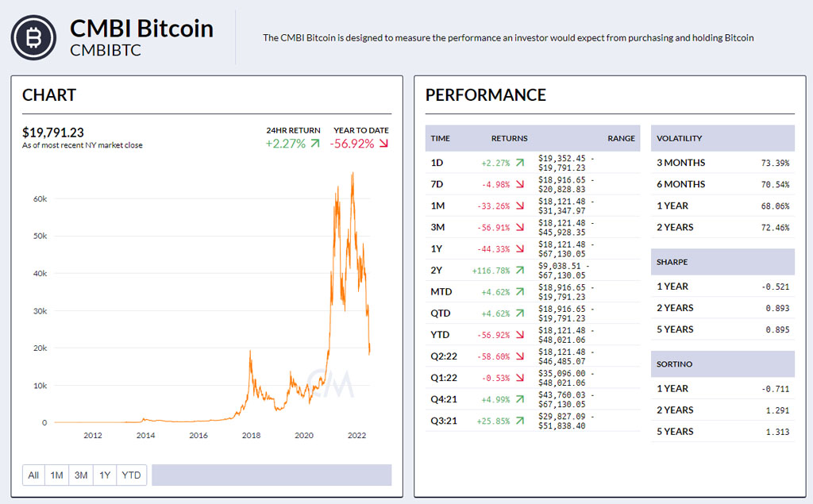813x504 pixels.
Task: Select the YTD chart range button
Action: 131,475
